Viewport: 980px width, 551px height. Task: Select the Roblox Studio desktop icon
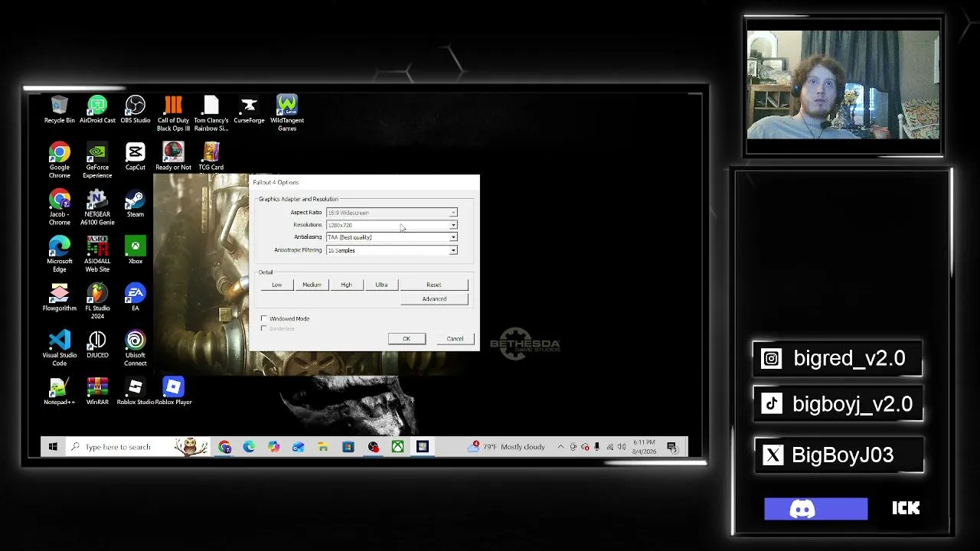tap(136, 391)
